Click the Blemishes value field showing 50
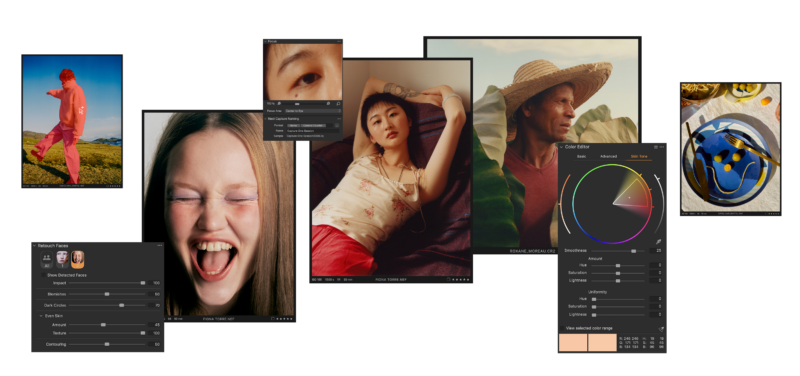 155,294
